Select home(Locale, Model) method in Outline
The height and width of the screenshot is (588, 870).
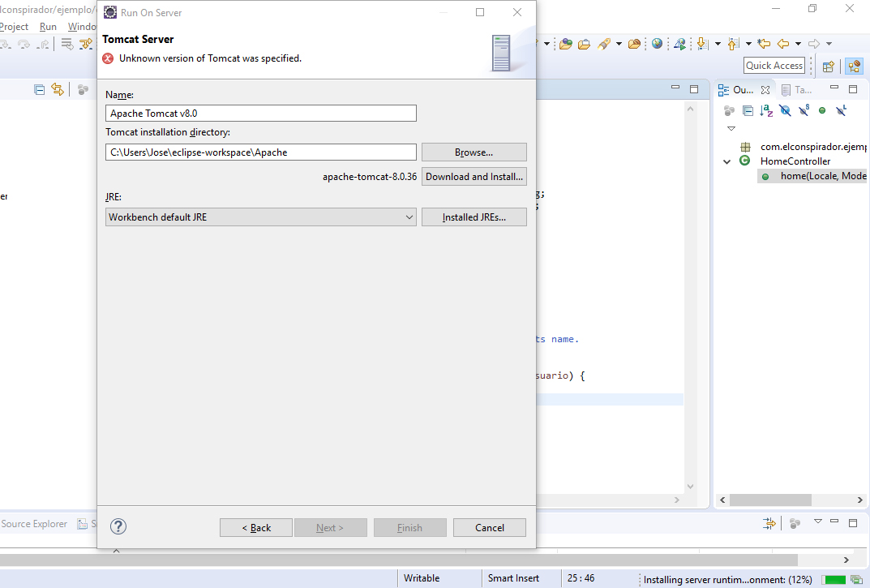[x=812, y=176]
